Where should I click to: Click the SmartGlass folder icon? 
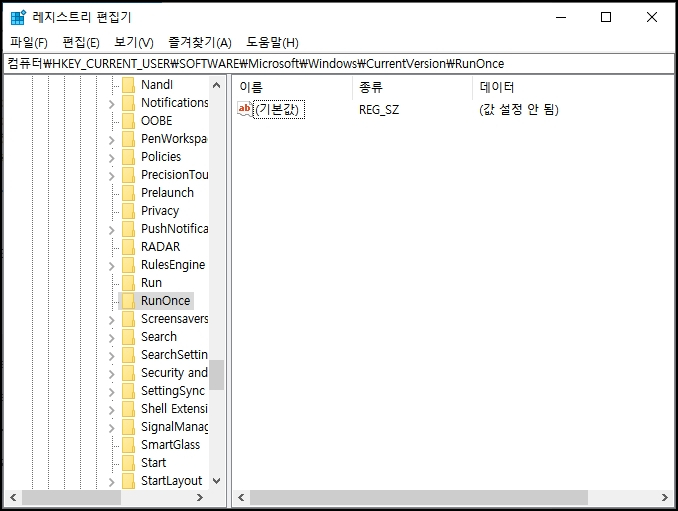[128, 445]
